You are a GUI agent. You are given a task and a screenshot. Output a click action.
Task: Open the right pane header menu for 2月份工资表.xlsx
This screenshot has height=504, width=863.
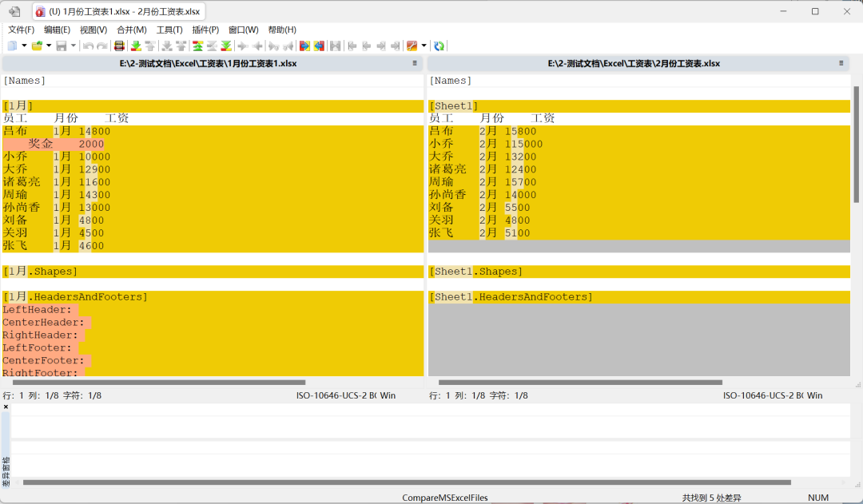point(841,63)
